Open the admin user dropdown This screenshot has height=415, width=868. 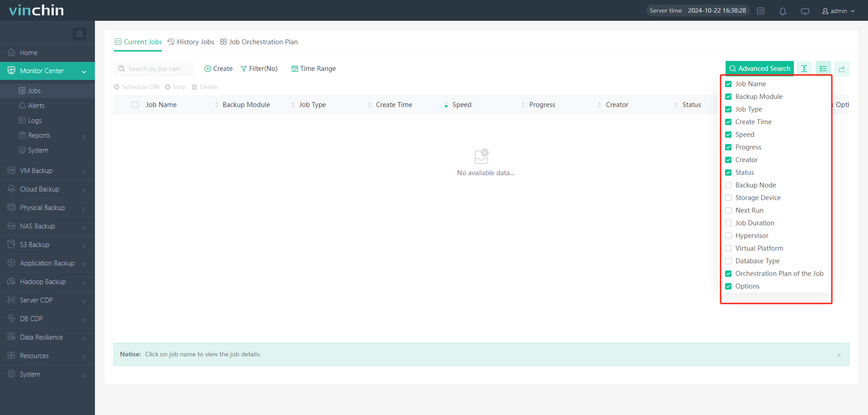click(838, 11)
